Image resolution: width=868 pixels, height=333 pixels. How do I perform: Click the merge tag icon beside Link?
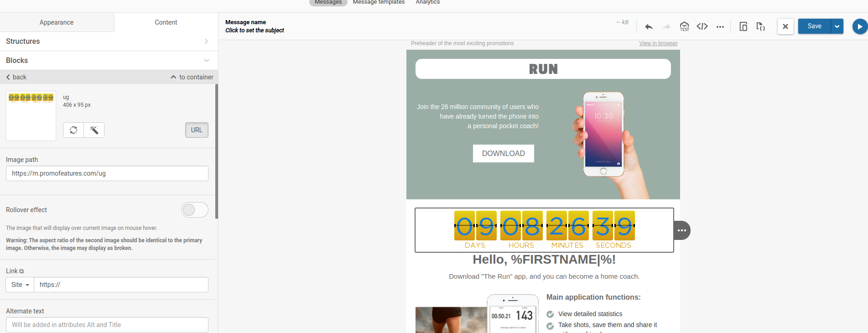click(21, 271)
